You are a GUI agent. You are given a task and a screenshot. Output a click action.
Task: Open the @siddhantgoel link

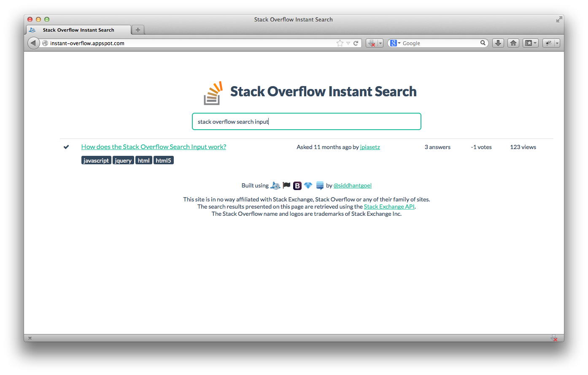(352, 185)
